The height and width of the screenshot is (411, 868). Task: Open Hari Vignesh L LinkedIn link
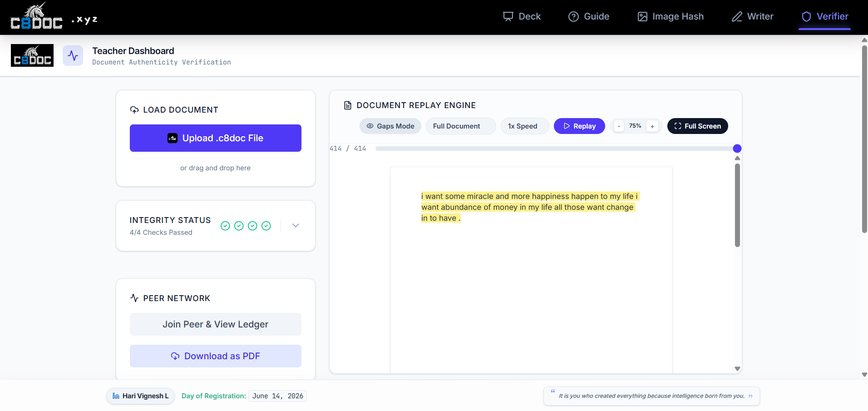(x=141, y=396)
